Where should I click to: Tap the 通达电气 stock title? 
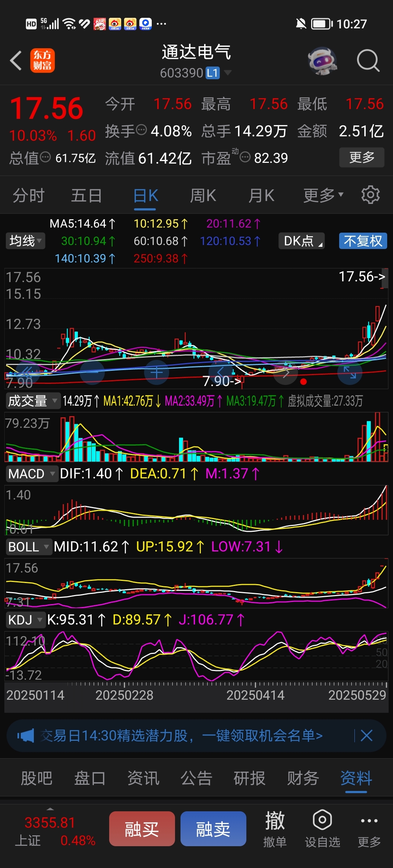(196, 52)
